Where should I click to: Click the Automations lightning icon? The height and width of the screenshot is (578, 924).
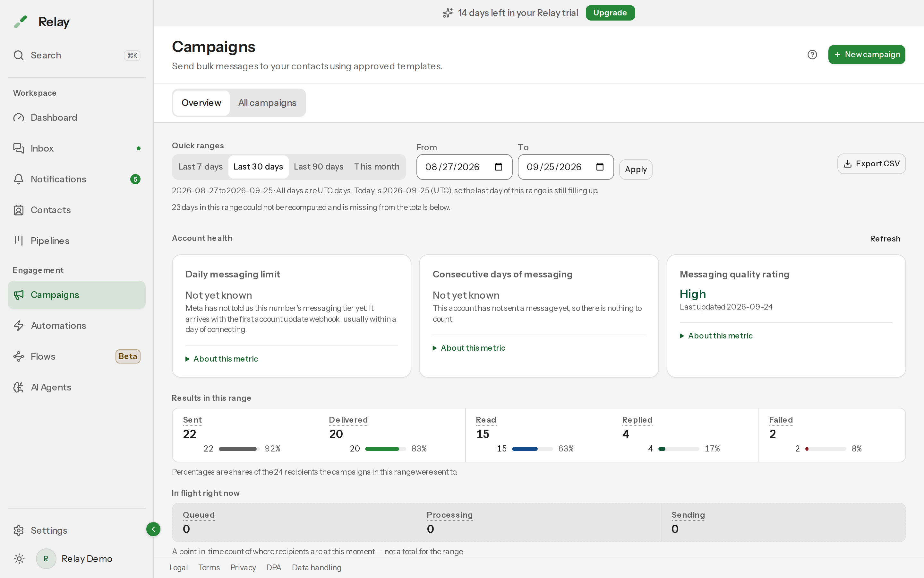tap(19, 325)
